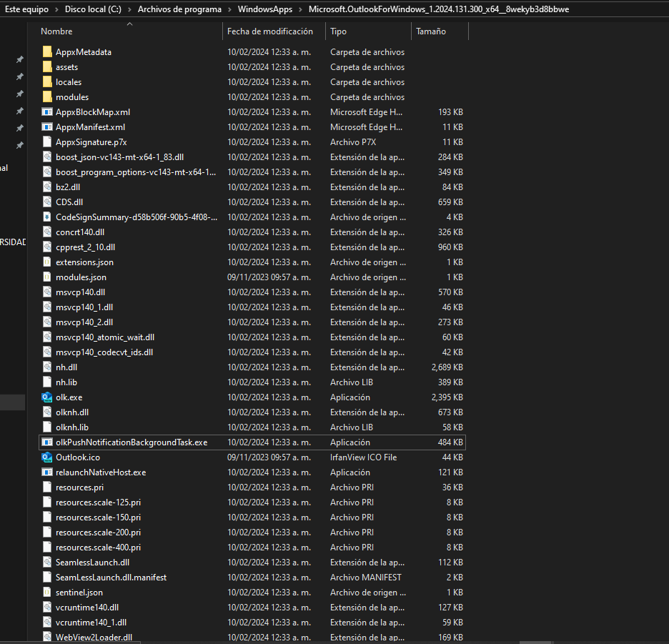
Task: Click the CDS.dll file icon
Action: click(47, 202)
